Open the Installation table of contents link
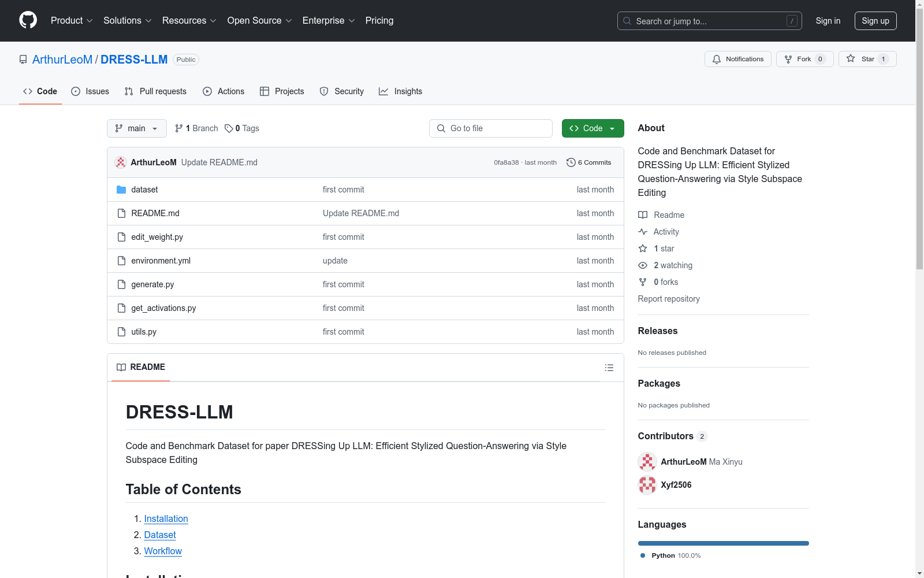 coord(166,519)
